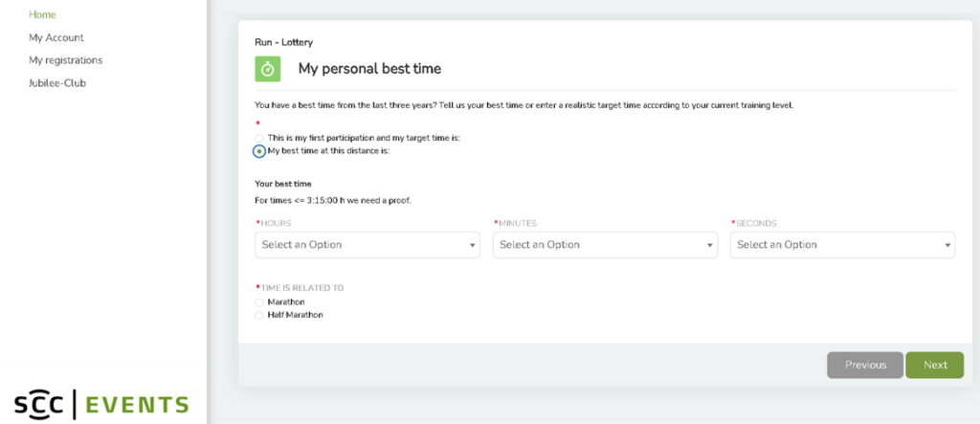Click the 'My personal best time' heading
This screenshot has height=424, width=980.
click(x=369, y=69)
